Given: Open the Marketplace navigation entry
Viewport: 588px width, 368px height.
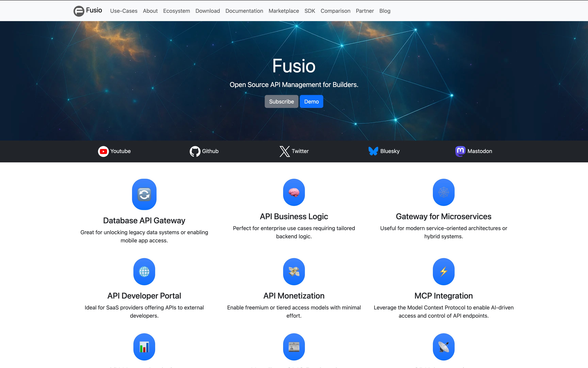Looking at the screenshot, I should pos(284,11).
